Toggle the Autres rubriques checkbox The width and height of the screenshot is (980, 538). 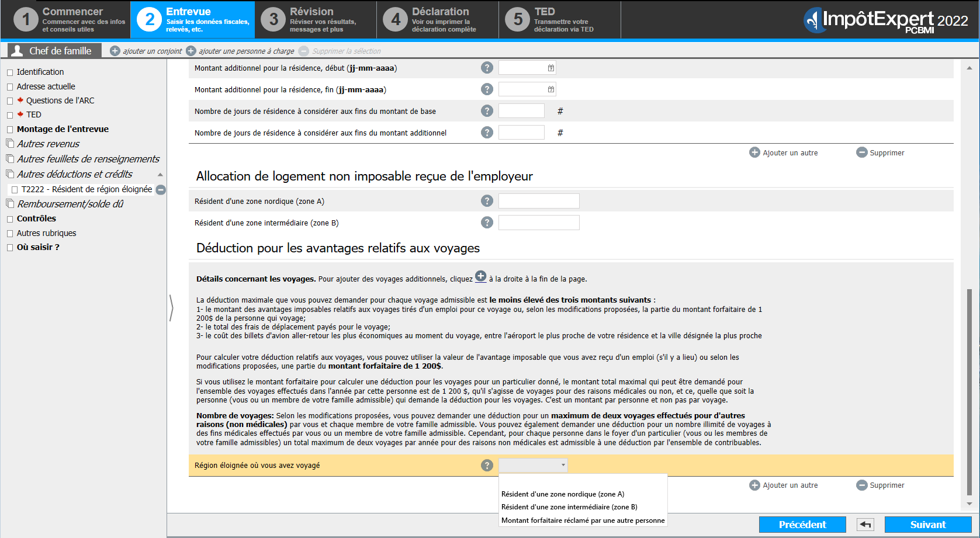click(x=10, y=234)
